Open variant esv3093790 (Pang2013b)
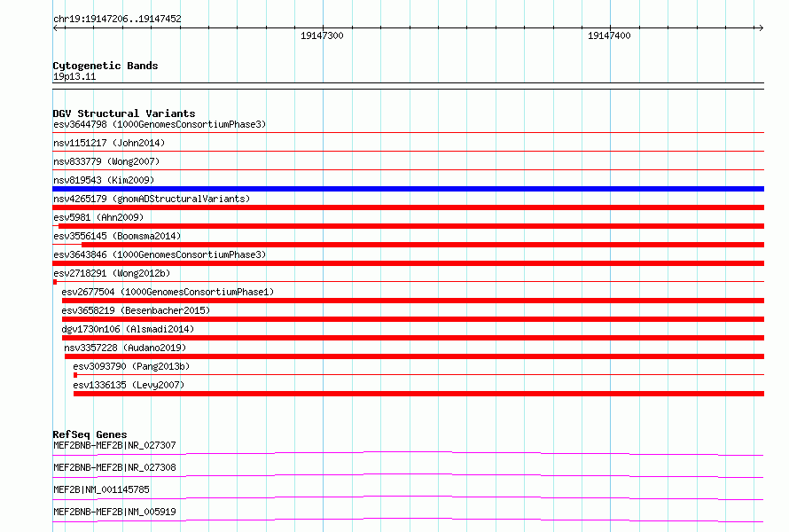The height and width of the screenshot is (532, 789). coord(131,366)
